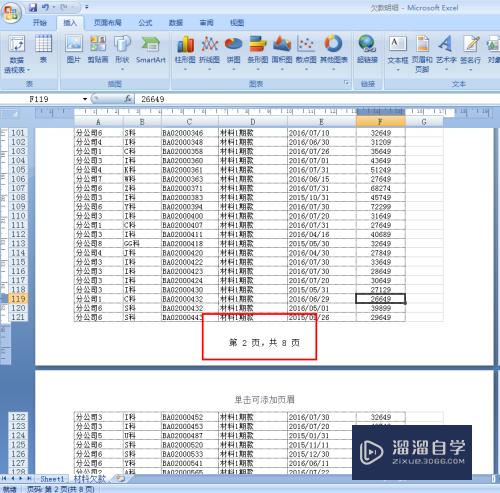The width and height of the screenshot is (500, 493).
Task: Click date 2015/10/31 in row 108
Action: [x=321, y=197]
